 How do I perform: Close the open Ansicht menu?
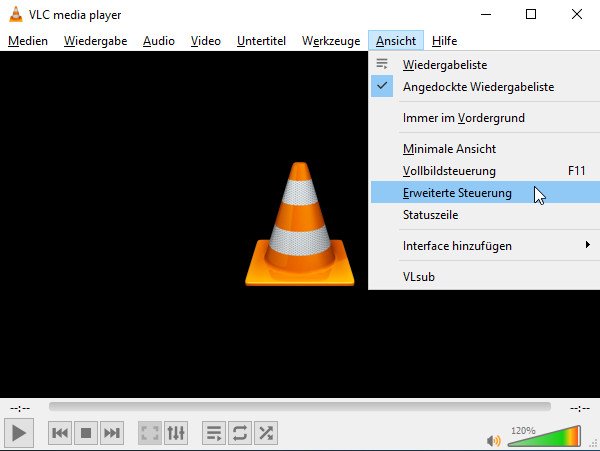[396, 41]
